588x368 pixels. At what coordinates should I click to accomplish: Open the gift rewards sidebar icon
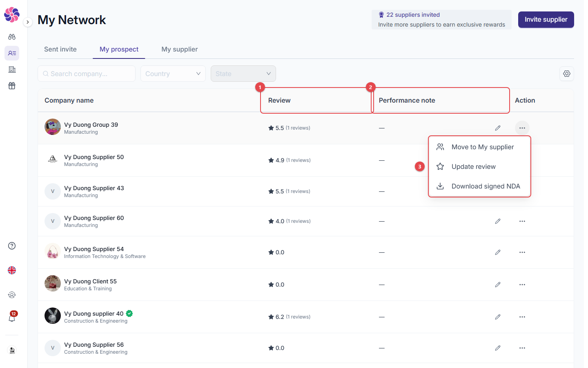(12, 86)
